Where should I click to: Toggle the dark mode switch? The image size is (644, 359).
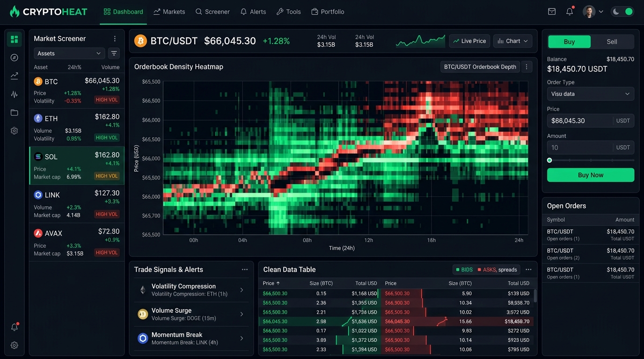(622, 12)
